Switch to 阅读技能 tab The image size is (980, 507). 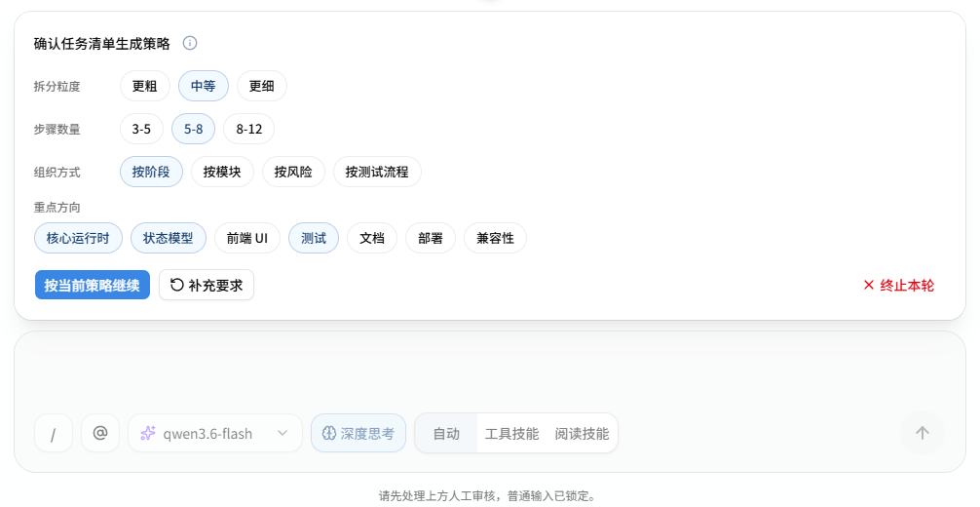coord(582,433)
